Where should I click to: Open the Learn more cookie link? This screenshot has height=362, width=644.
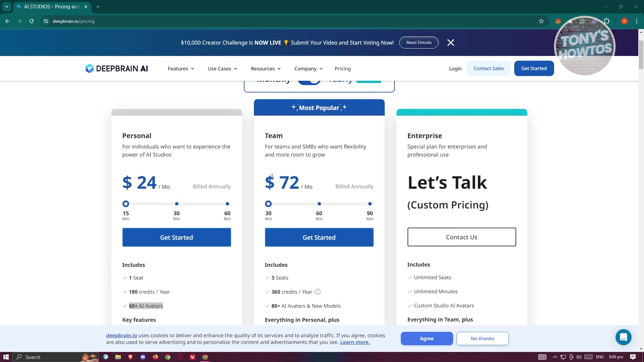click(x=355, y=342)
